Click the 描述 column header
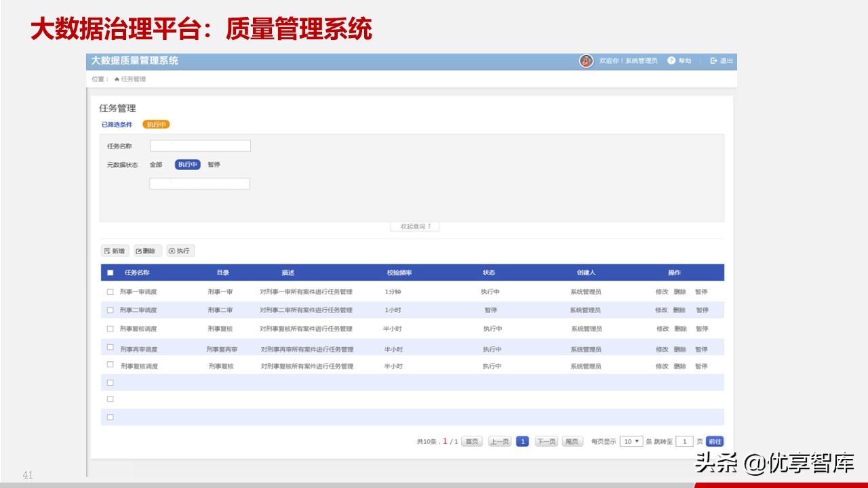The height and width of the screenshot is (488, 868). pyautogui.click(x=288, y=273)
